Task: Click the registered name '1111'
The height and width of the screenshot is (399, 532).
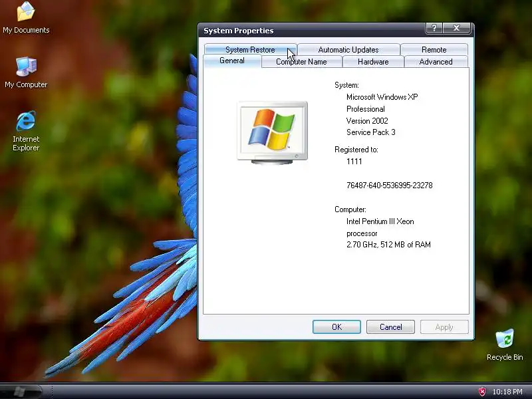Action: point(354,162)
